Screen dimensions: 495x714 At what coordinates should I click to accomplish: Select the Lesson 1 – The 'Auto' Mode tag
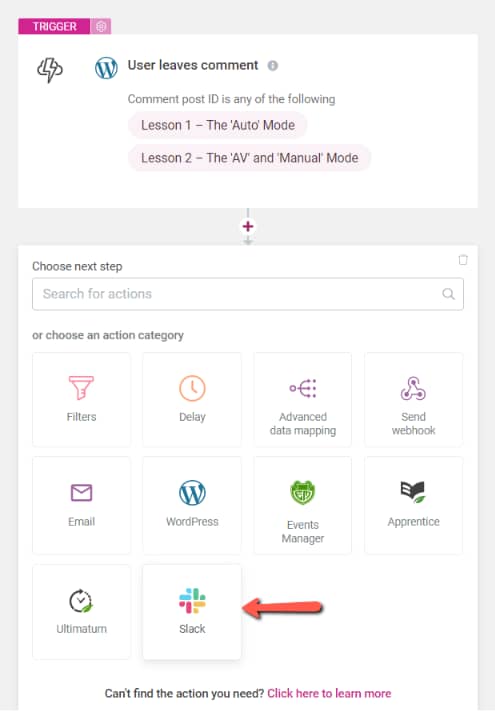tap(218, 125)
